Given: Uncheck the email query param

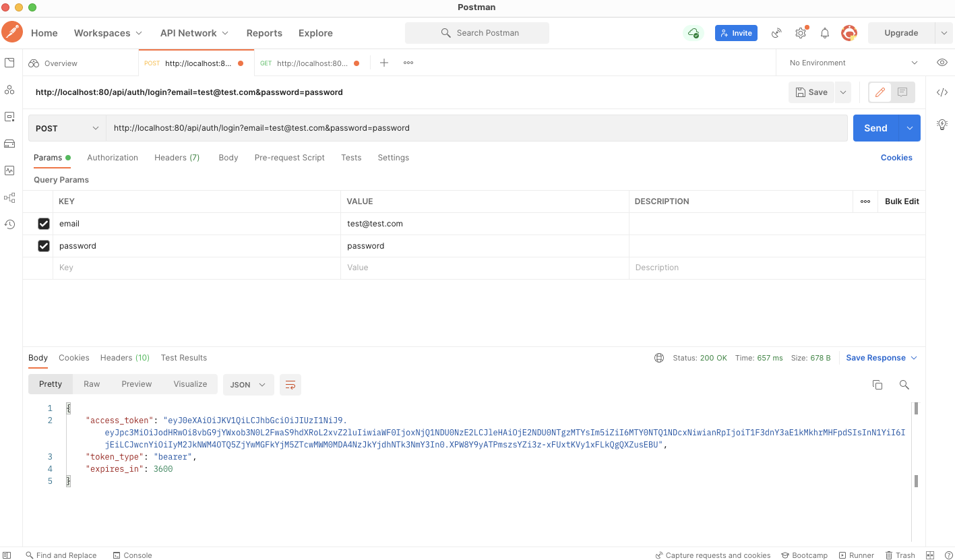Looking at the screenshot, I should click(x=44, y=224).
